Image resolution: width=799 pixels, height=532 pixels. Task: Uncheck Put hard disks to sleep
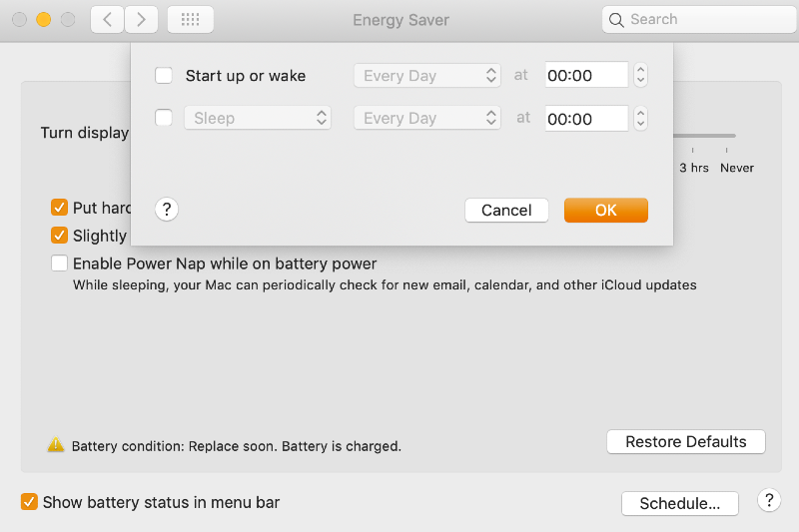point(60,208)
